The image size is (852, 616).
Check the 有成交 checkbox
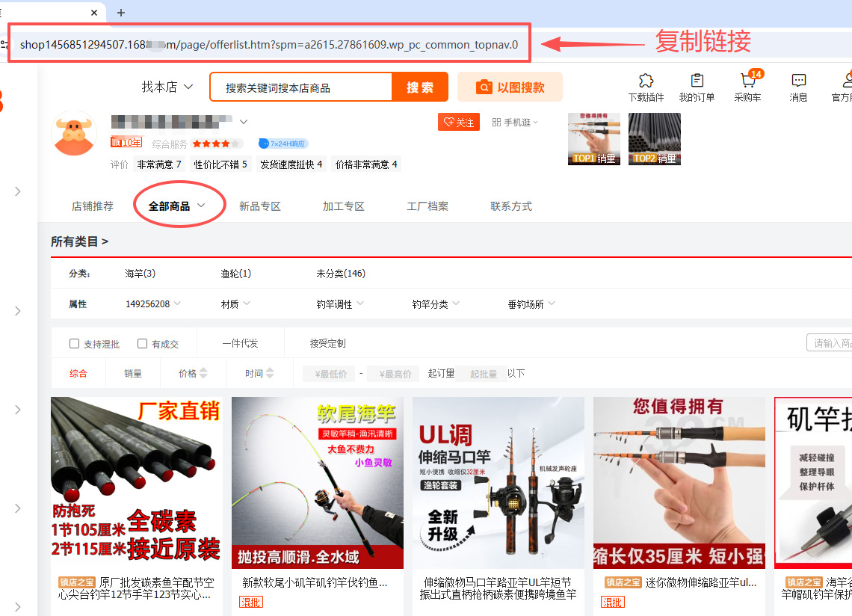142,344
